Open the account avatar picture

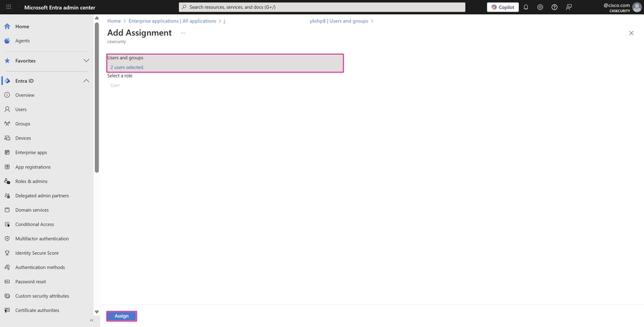point(637,7)
